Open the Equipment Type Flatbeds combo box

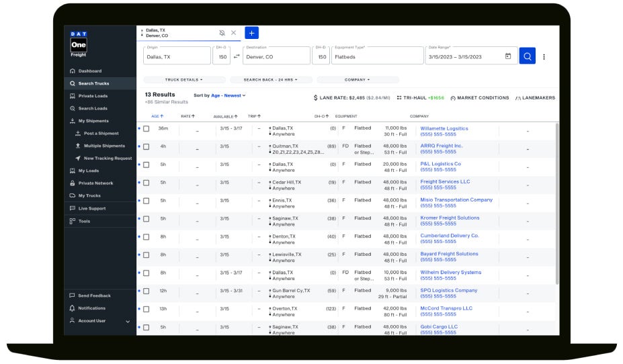pos(378,56)
